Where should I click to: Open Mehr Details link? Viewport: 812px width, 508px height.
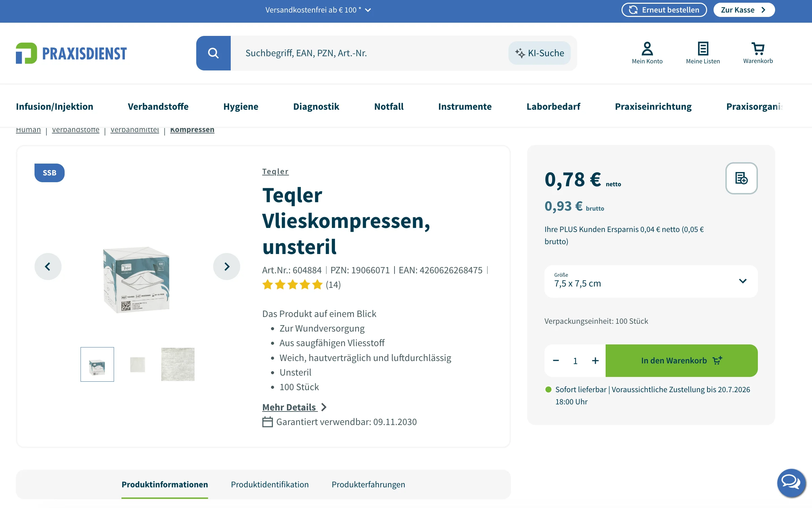click(289, 407)
